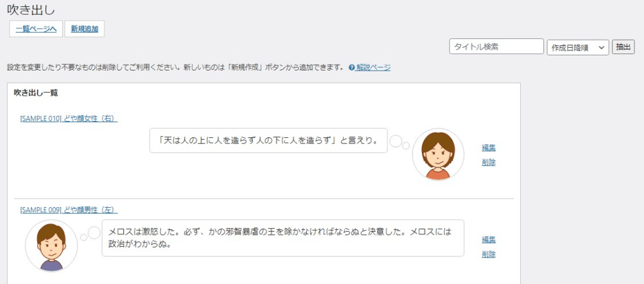Open the 作成日降順 sort dropdown
The width and height of the screenshot is (644, 284).
tap(577, 48)
